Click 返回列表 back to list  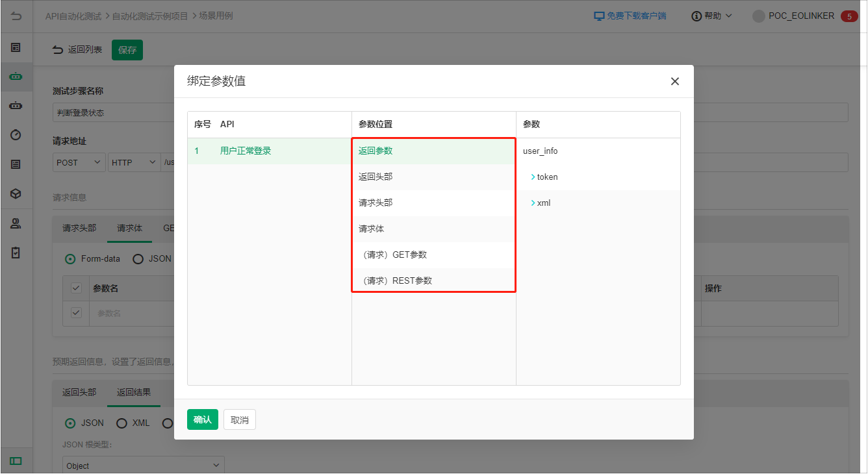pos(77,49)
